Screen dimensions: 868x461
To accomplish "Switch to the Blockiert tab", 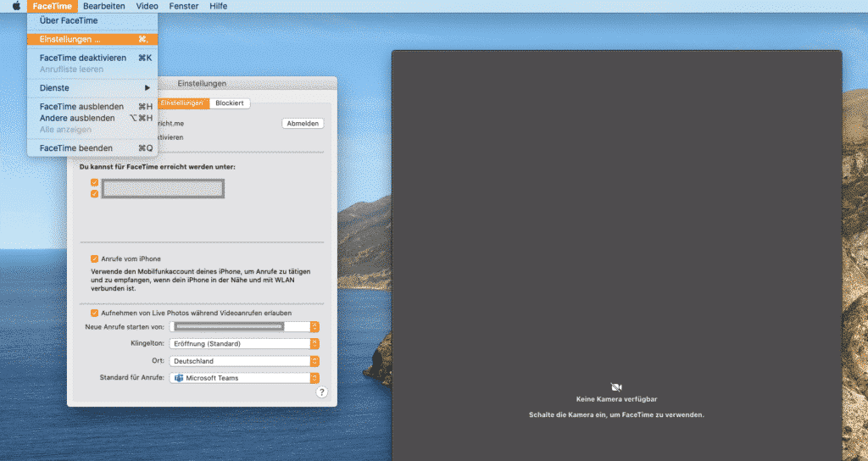I will (230, 103).
